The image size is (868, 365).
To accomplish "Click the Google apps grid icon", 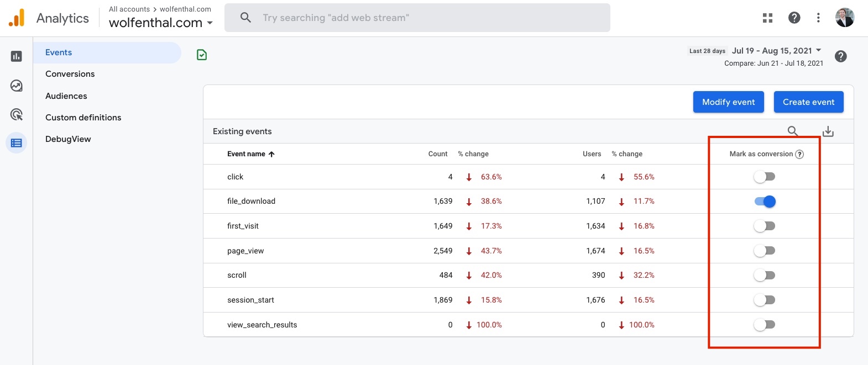I will tap(767, 18).
